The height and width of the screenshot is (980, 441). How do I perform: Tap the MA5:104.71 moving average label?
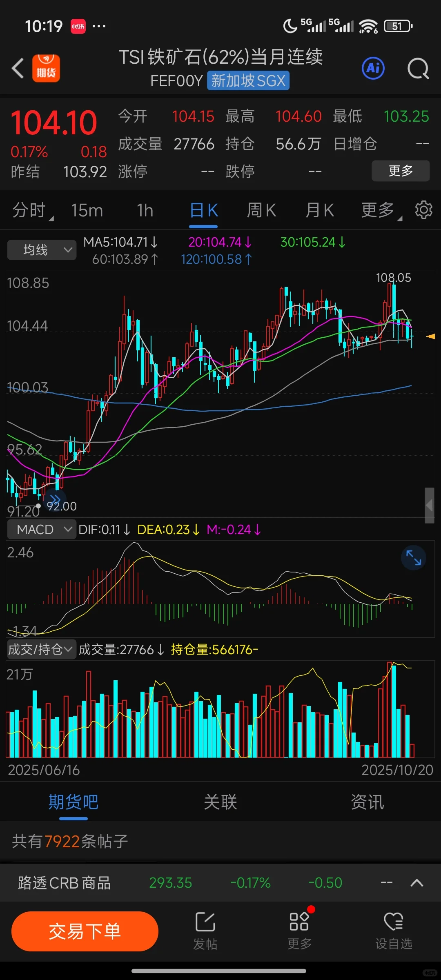(x=120, y=242)
